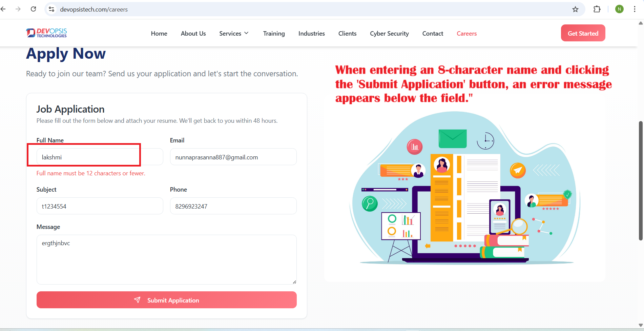Open the browser extensions puzzle icon
Viewport: 644px width, 331px height.
597,9
